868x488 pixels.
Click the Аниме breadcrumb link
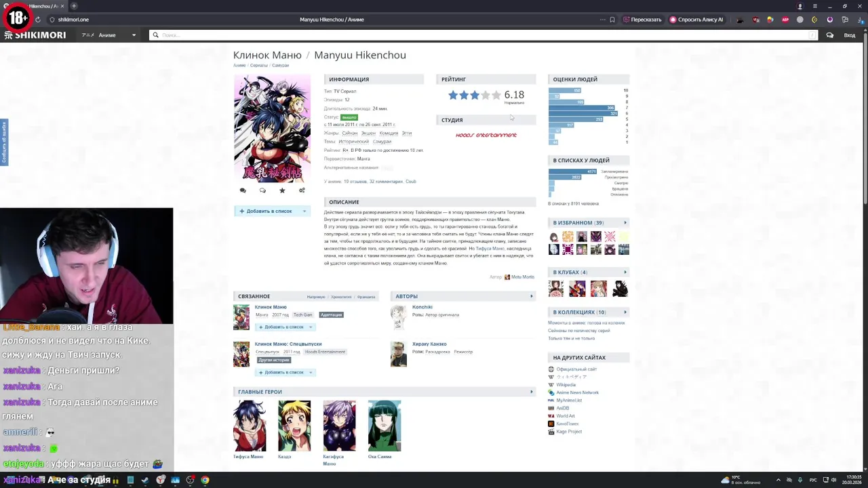[239, 66]
